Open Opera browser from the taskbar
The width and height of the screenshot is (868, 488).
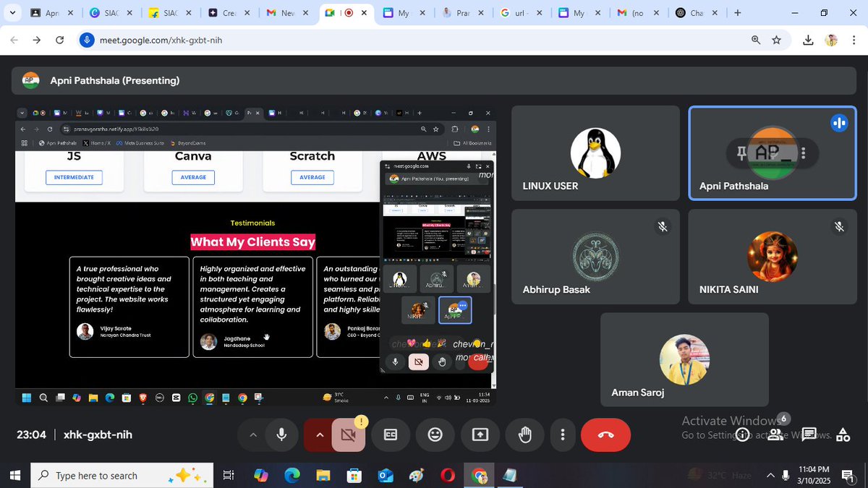(x=448, y=475)
